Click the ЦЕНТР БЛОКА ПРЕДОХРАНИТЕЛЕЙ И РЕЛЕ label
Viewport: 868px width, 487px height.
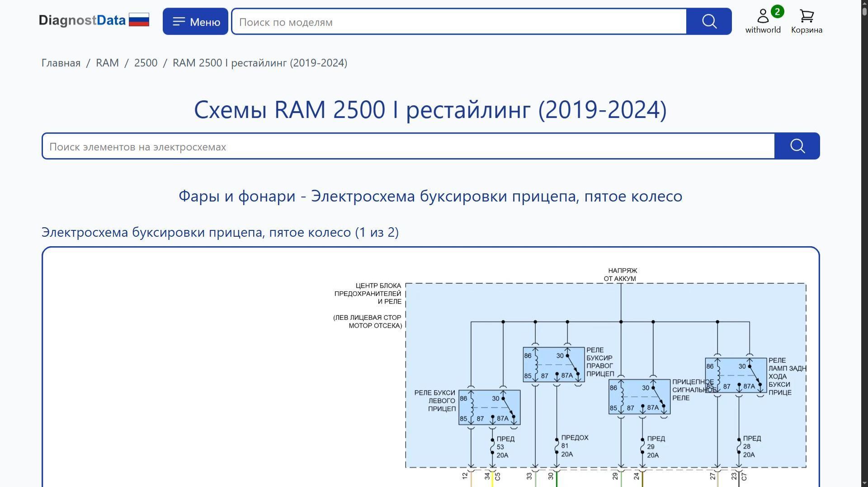click(368, 294)
